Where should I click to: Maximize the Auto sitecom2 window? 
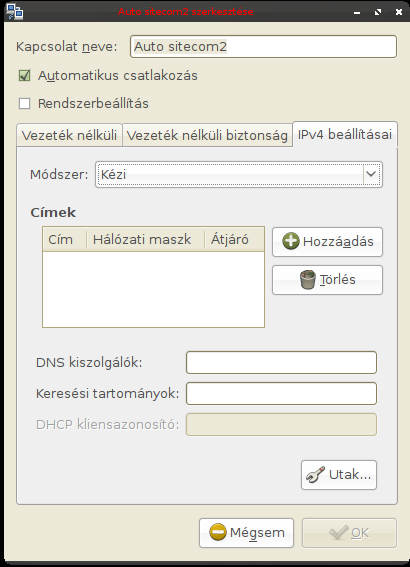coord(378,12)
